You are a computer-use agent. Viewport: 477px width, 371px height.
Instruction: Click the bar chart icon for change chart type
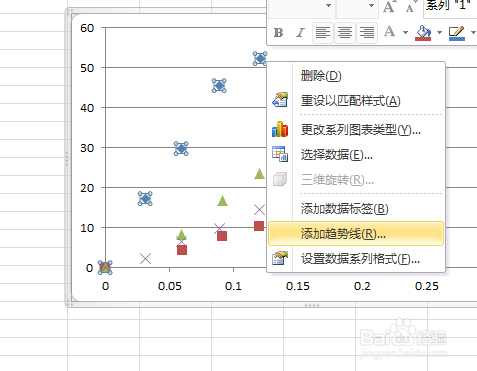pyautogui.click(x=280, y=129)
